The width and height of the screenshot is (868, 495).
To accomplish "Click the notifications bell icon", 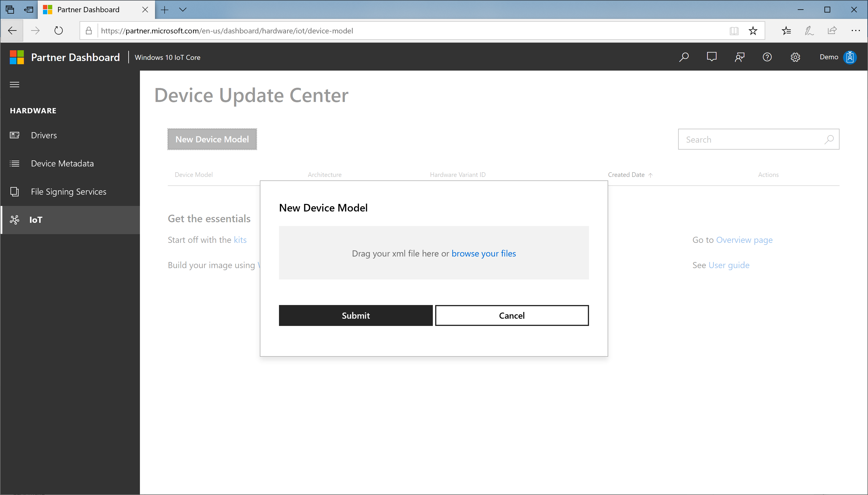I will tap(712, 57).
